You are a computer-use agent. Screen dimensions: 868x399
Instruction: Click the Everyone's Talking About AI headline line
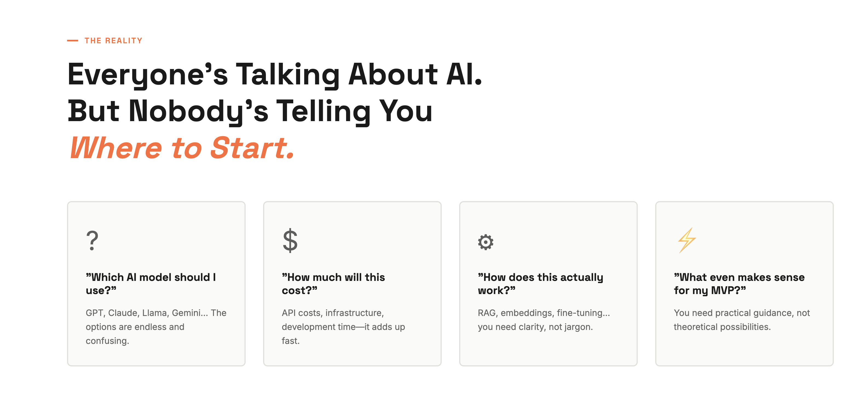pos(275,74)
